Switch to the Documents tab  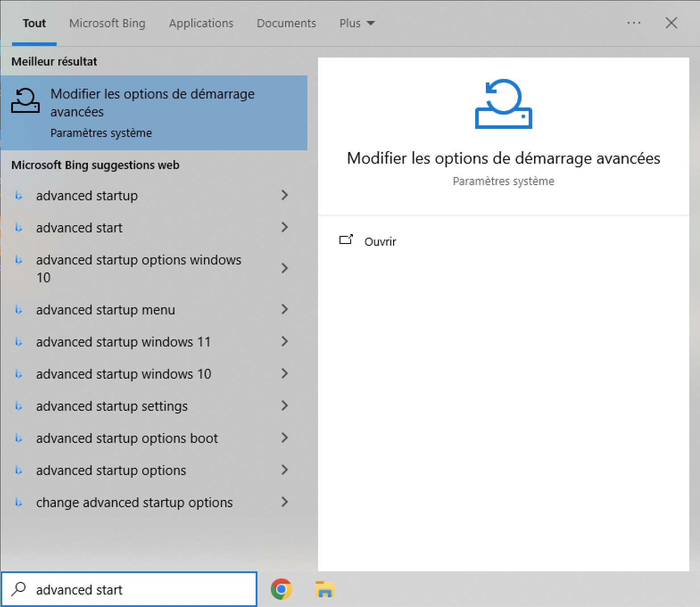tap(286, 23)
